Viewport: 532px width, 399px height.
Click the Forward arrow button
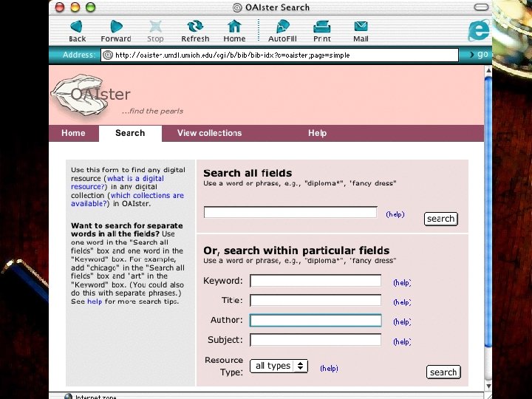point(116,31)
